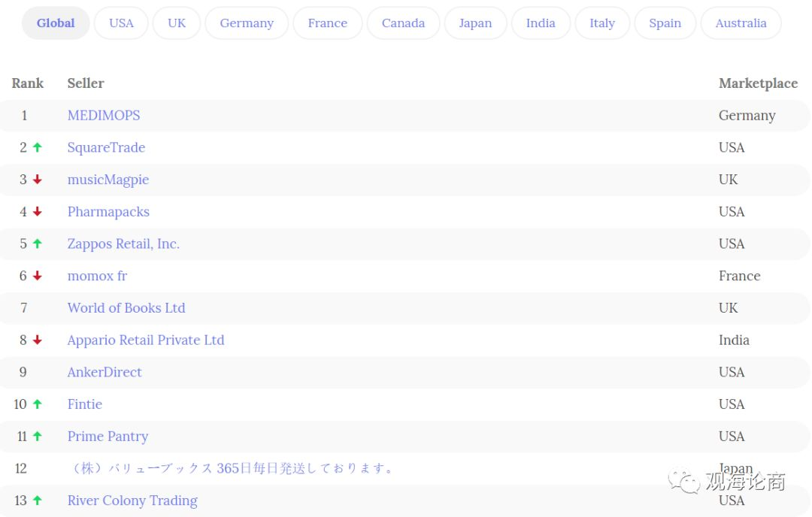Click the rank number 1 cell

coord(24,116)
